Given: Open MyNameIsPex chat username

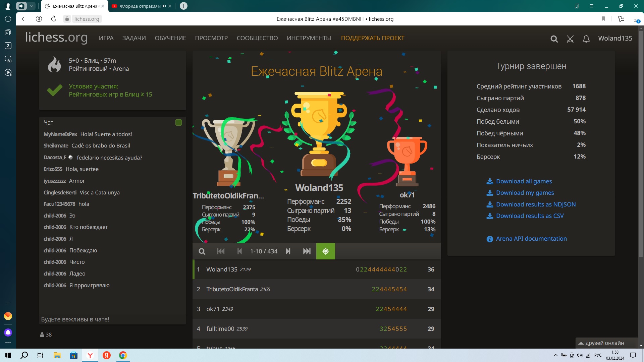Looking at the screenshot, I should pyautogui.click(x=60, y=134).
